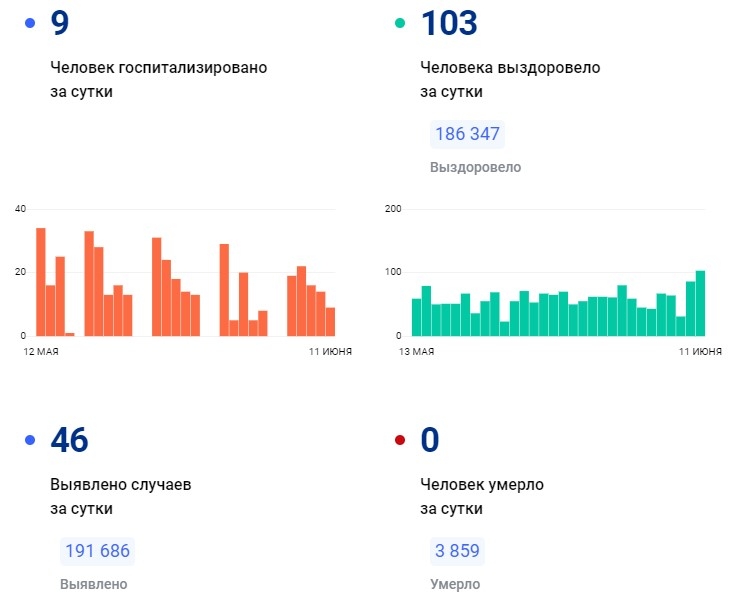Click the blue dot beside number 46
755x593 pixels.
click(31, 440)
